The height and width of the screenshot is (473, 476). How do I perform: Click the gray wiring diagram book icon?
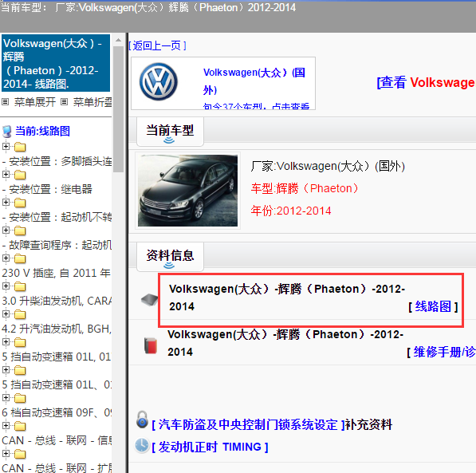(149, 300)
